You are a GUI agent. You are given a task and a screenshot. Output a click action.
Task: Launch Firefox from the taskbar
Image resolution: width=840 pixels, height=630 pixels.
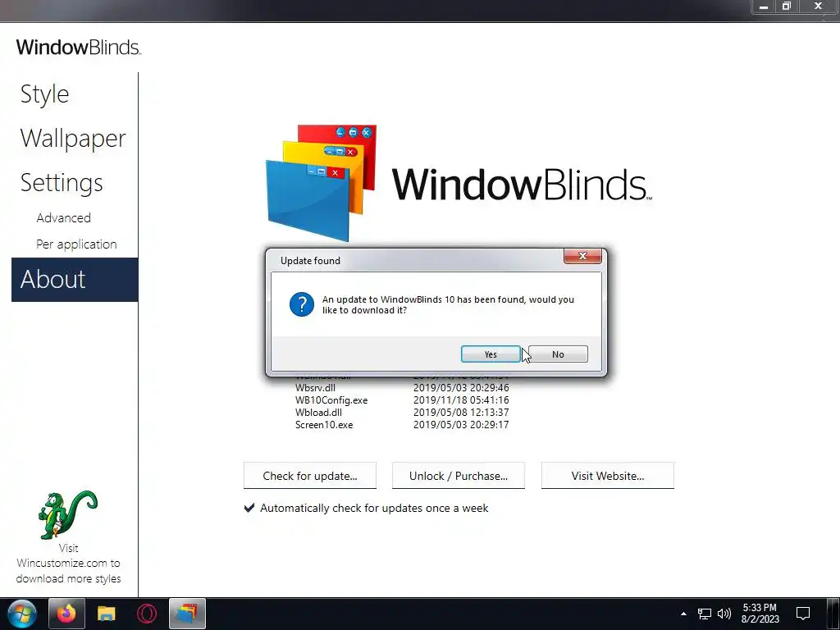coord(67,614)
